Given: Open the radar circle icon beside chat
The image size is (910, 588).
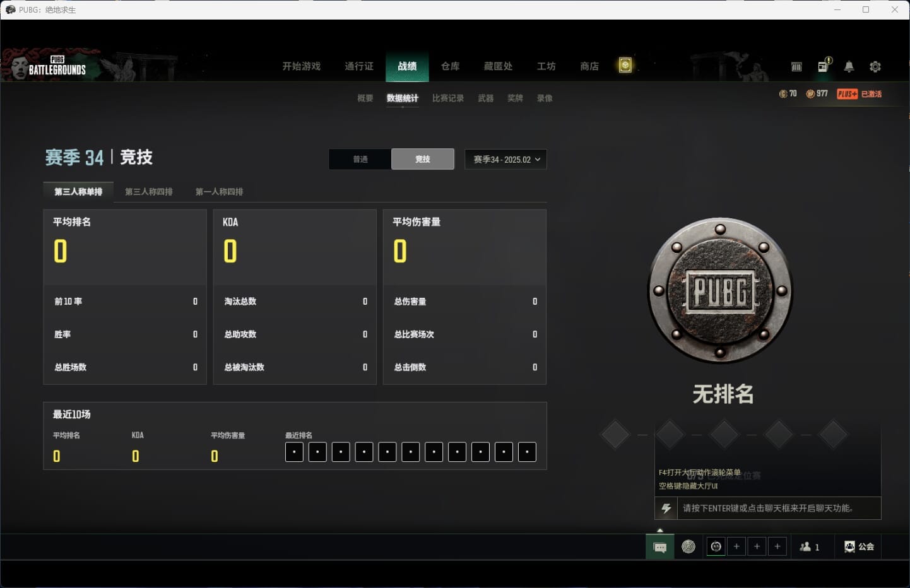Looking at the screenshot, I should point(688,546).
